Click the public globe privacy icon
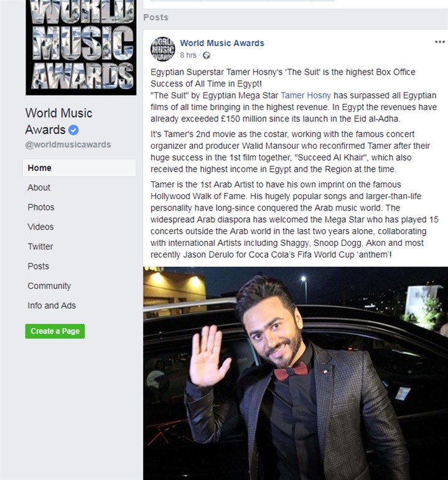This screenshot has width=448, height=480. coord(207,55)
